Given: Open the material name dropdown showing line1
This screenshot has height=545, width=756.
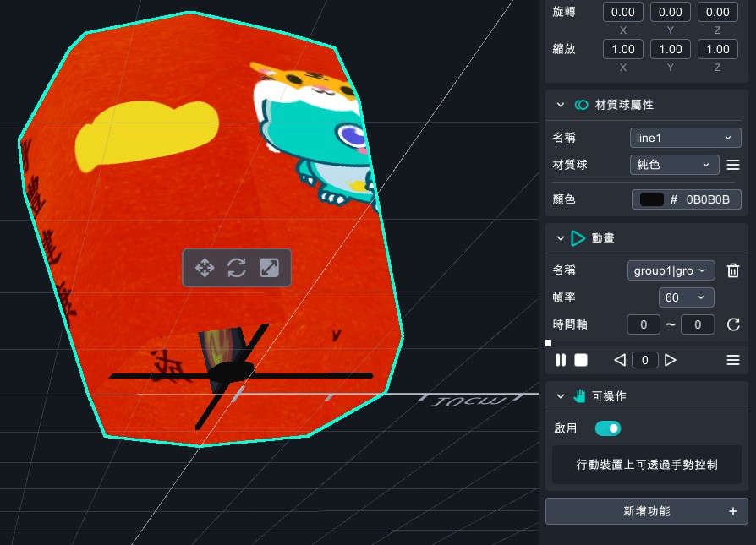Looking at the screenshot, I should tap(685, 138).
